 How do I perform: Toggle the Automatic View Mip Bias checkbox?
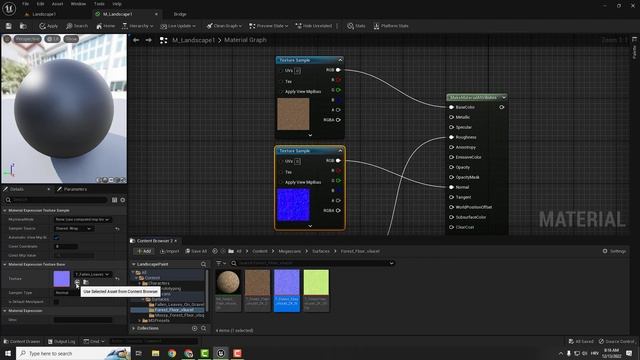[57, 238]
